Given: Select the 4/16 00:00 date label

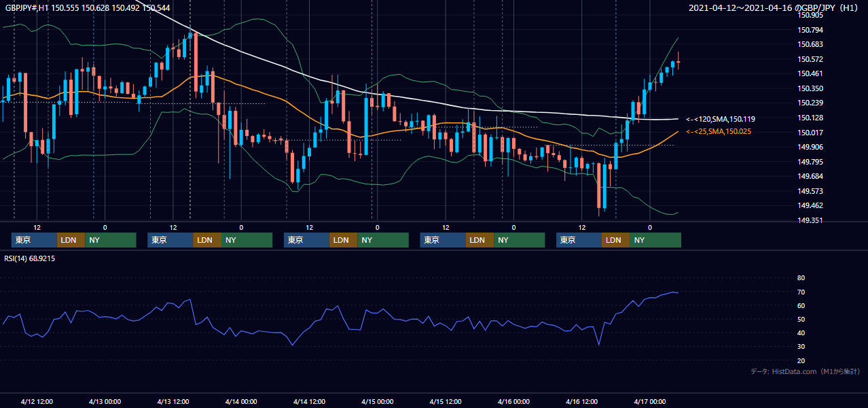Looking at the screenshot, I should [513, 402].
